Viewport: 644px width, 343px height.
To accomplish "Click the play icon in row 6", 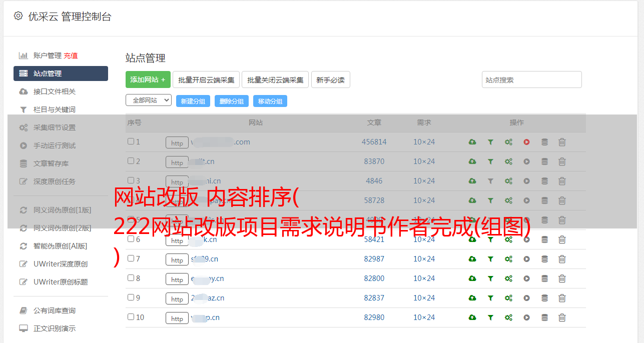I will [x=526, y=239].
